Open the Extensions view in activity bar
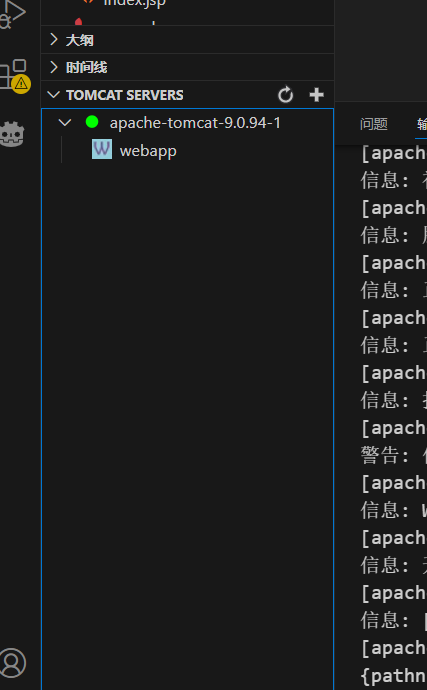 [13, 73]
